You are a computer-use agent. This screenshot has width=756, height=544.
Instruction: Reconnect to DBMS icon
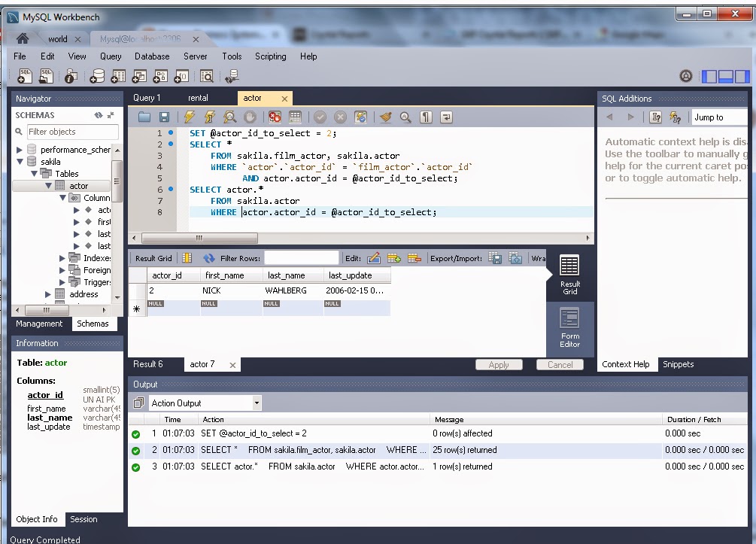pyautogui.click(x=232, y=76)
